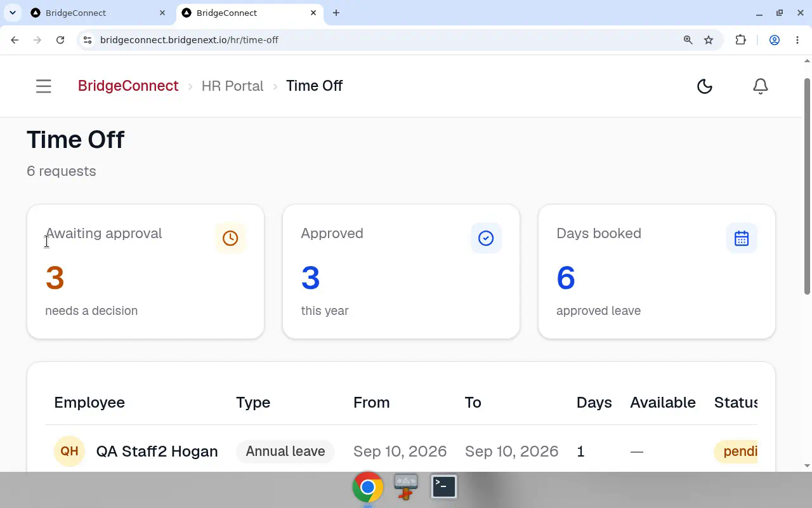
Task: Click the Days column header
Action: 594,403
